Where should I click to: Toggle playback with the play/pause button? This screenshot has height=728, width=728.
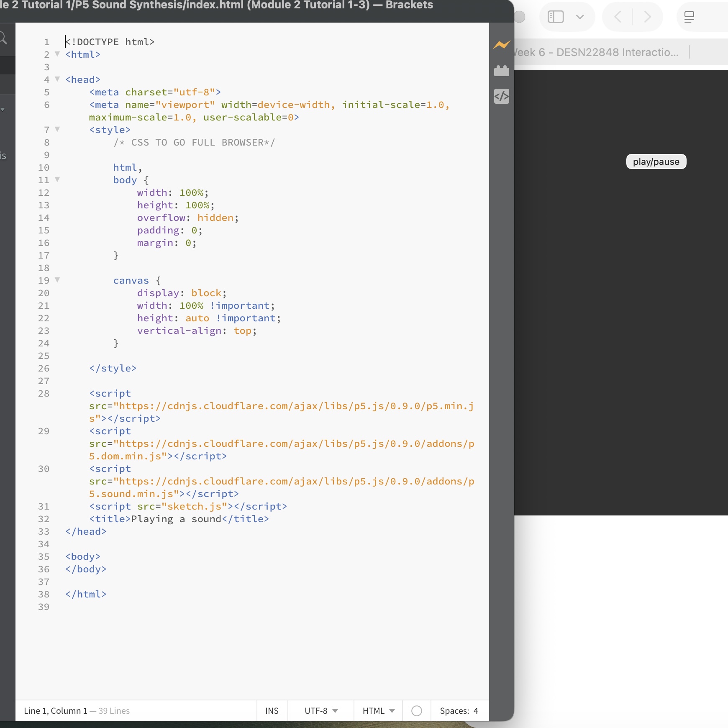[656, 162]
